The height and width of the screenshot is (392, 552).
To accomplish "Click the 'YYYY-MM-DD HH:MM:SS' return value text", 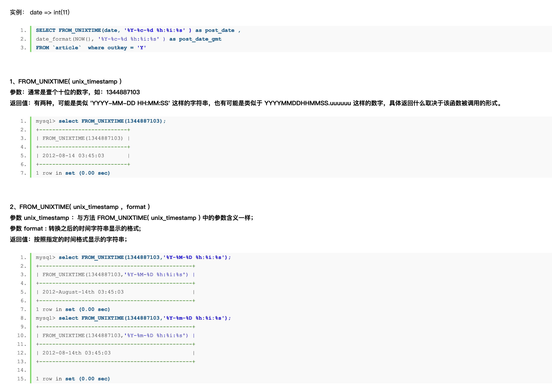I will tap(130, 103).
